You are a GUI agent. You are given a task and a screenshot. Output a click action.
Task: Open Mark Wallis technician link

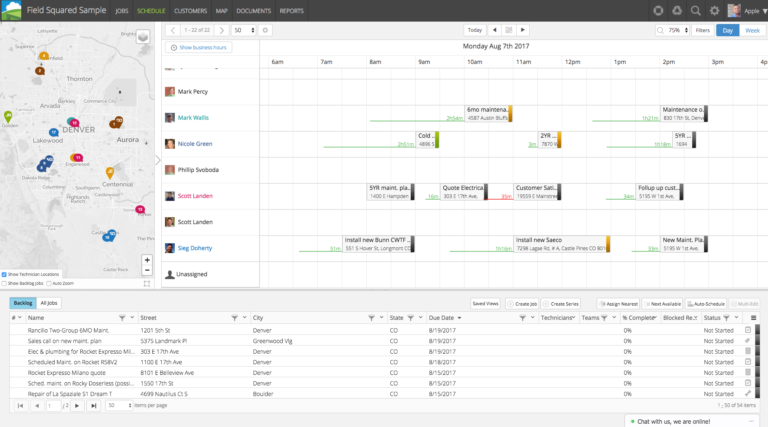coord(193,118)
